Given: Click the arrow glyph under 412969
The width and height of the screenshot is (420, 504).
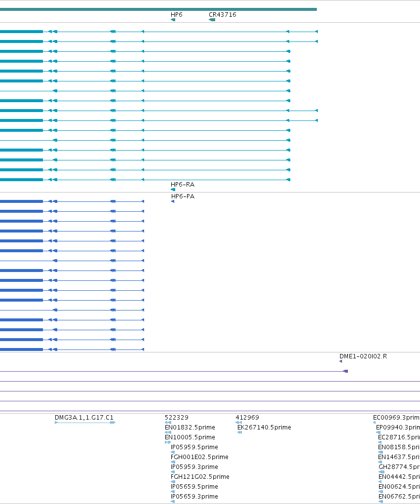Looking at the screenshot, I should point(238,423).
